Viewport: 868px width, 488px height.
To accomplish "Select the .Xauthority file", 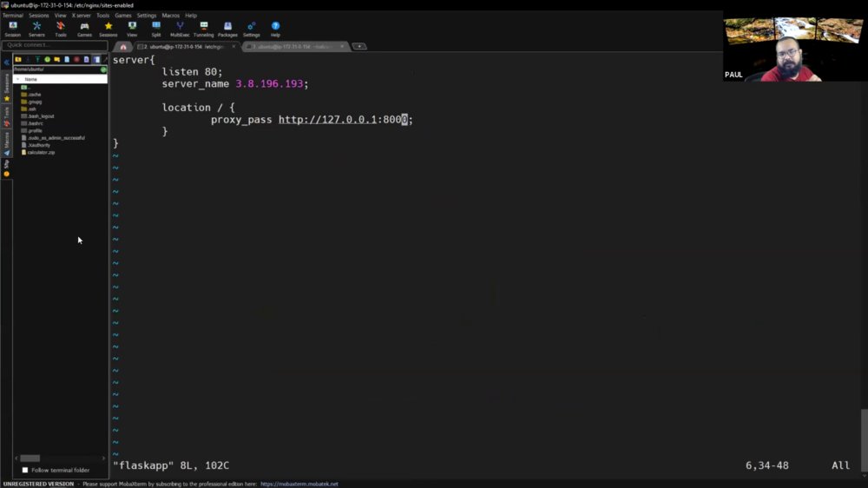I will point(36,144).
